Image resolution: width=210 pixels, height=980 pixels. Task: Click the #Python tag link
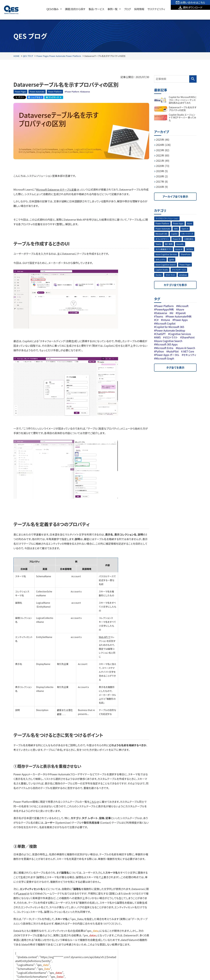pos(159,351)
